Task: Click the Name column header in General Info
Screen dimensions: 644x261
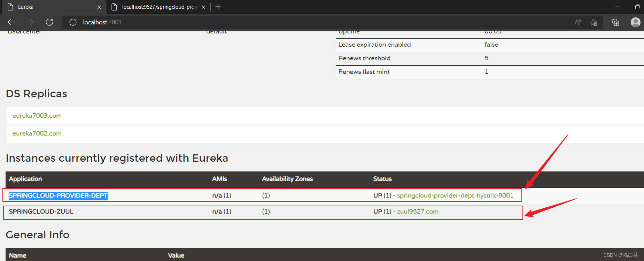Action: (x=17, y=255)
